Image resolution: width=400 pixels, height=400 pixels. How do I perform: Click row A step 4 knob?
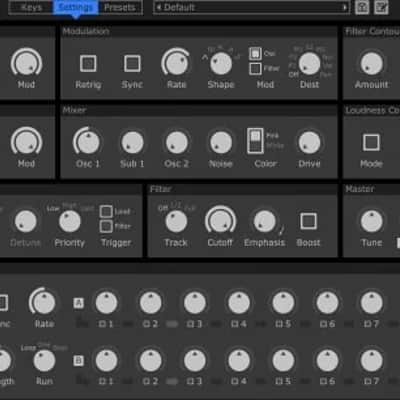point(239,303)
